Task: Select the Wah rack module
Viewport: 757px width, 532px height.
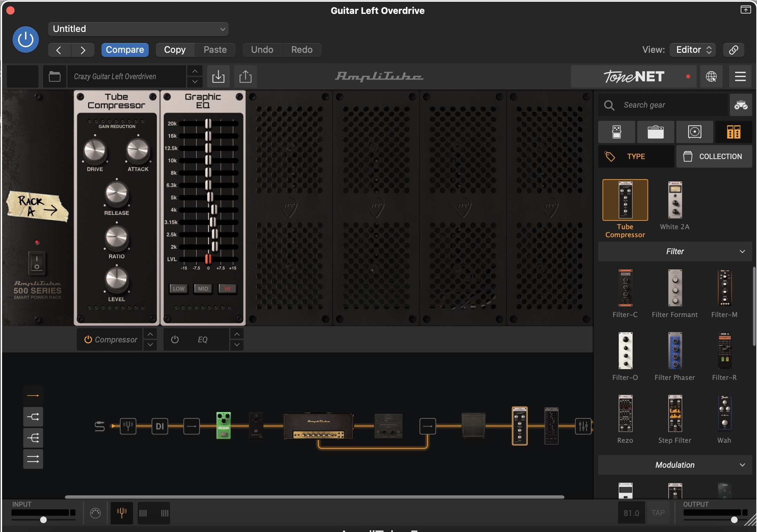Action: [x=724, y=414]
